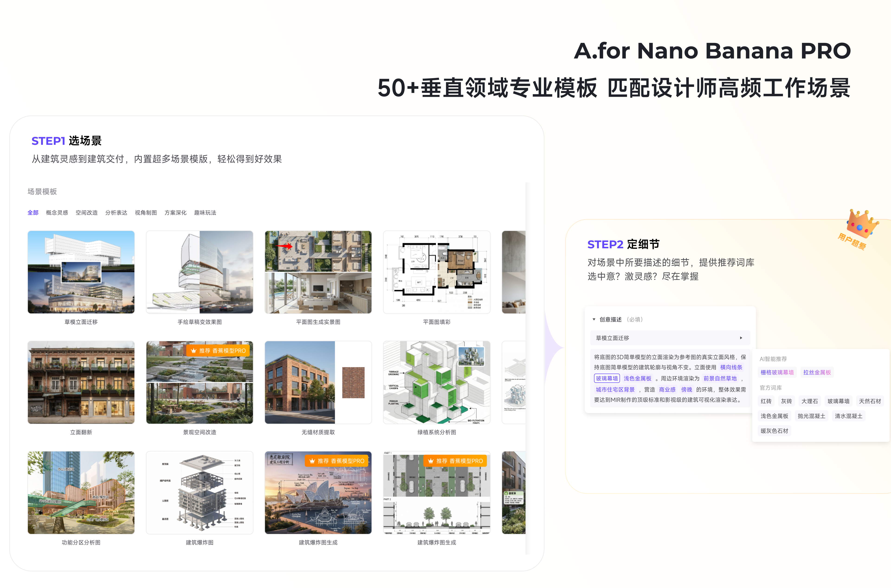Click the 官方词库 label
This screenshot has height=588, width=891.
(x=771, y=388)
